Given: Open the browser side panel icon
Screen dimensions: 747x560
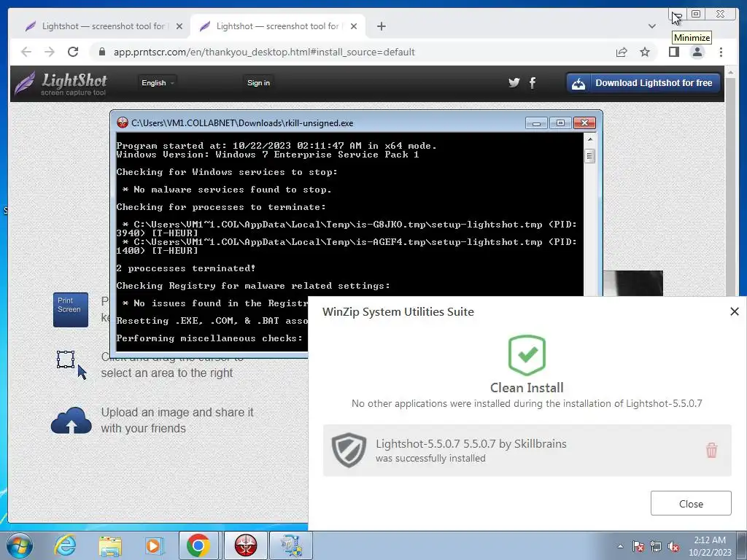Looking at the screenshot, I should 673,52.
